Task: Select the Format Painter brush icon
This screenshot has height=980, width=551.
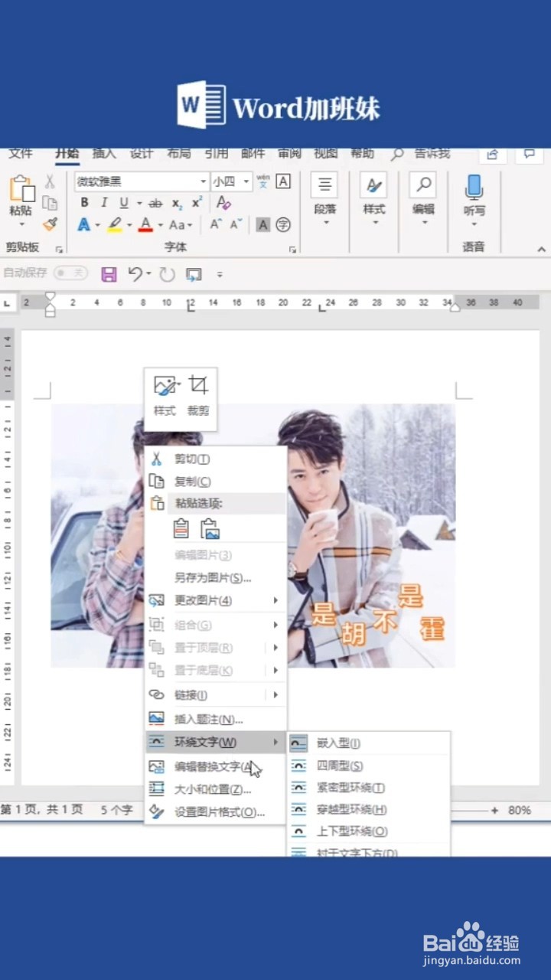Action: click(50, 224)
